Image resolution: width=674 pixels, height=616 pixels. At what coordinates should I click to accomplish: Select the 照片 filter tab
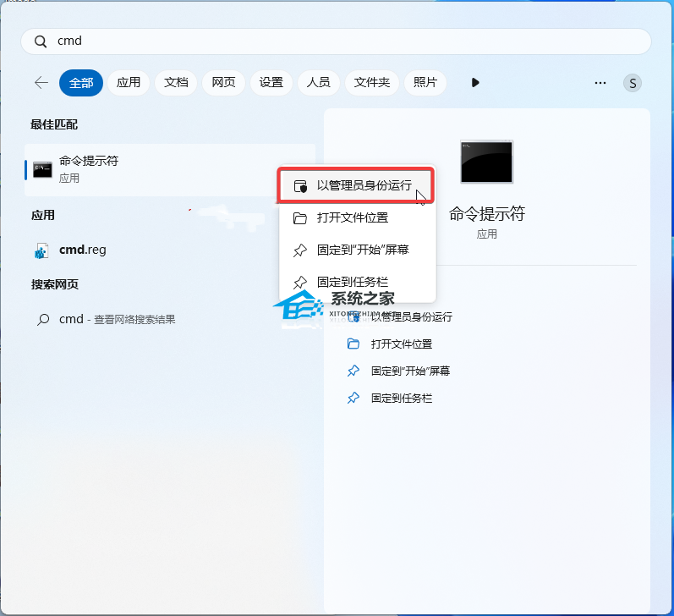(425, 82)
